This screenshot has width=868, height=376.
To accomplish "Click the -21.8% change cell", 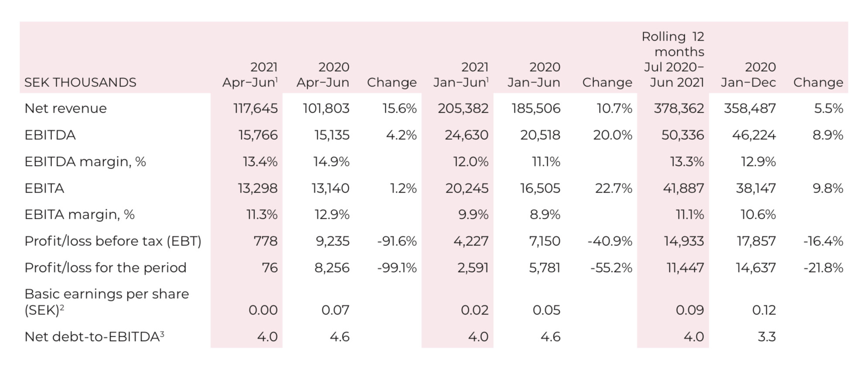I will [823, 268].
